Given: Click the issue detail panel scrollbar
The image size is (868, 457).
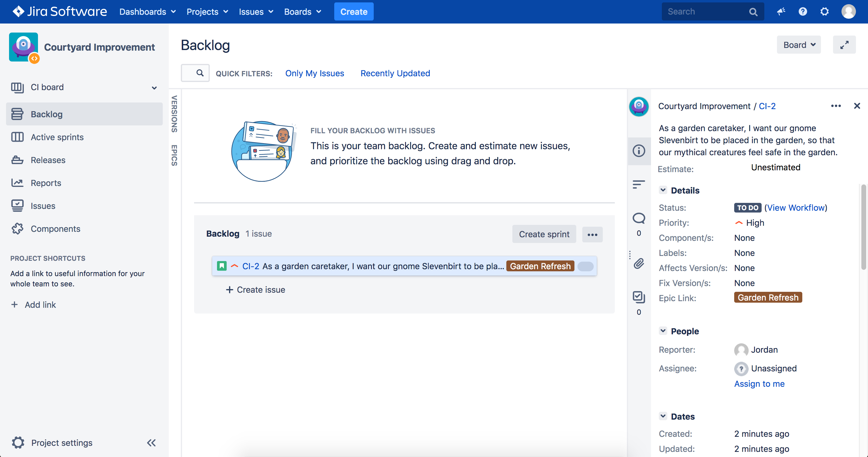Looking at the screenshot, I should pyautogui.click(x=863, y=227).
